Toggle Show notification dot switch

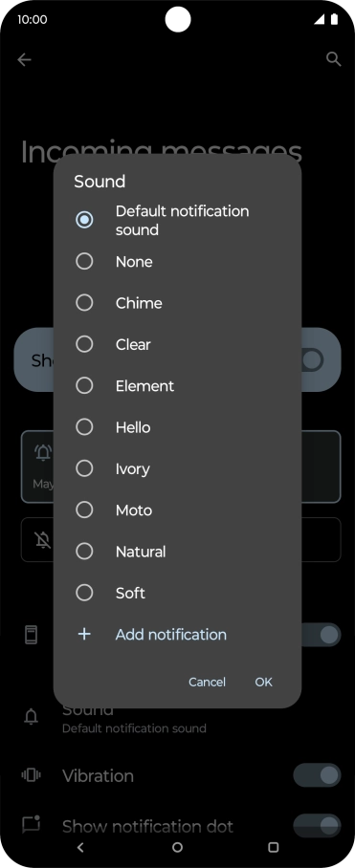[317, 826]
